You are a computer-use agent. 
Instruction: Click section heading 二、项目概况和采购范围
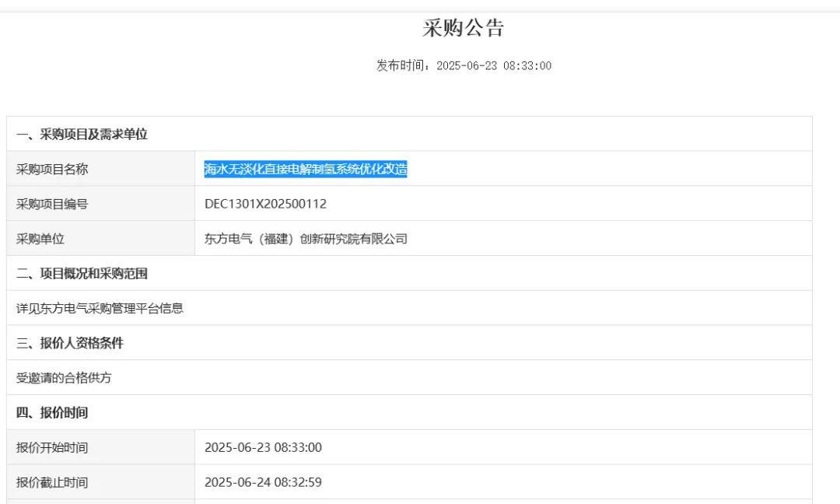[x=82, y=274]
